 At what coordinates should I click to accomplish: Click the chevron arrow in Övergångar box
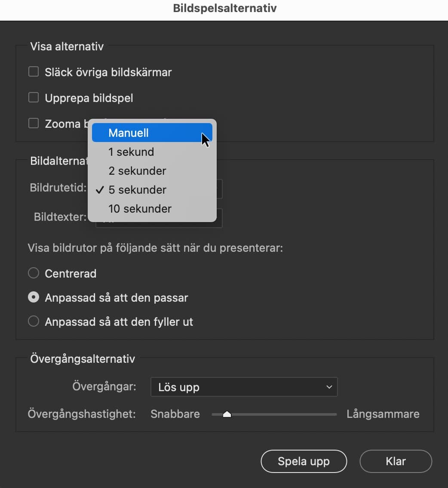329,387
